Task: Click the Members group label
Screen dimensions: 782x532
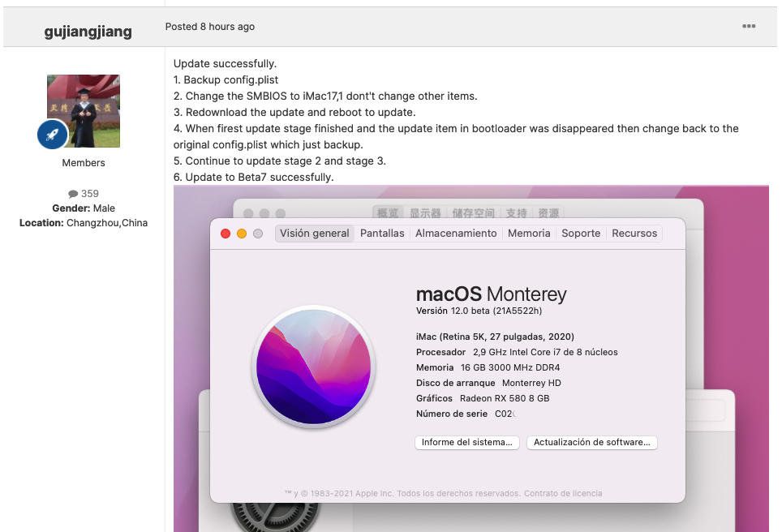Action: [84, 163]
